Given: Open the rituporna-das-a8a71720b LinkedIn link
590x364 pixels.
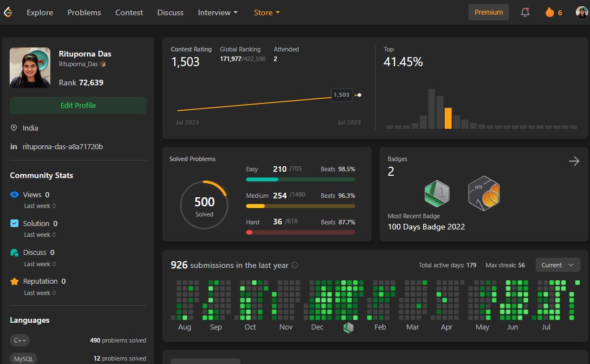Looking at the screenshot, I should tap(63, 146).
